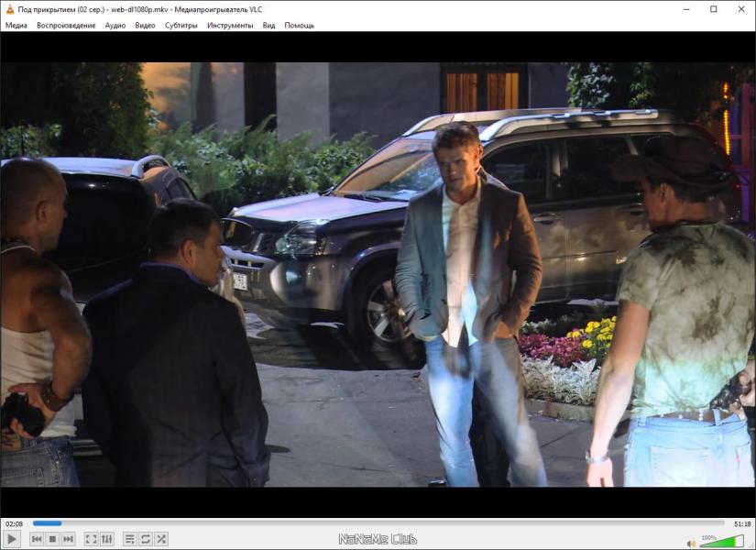The width and height of the screenshot is (756, 550).
Task: Stop the video playback
Action: [x=52, y=539]
